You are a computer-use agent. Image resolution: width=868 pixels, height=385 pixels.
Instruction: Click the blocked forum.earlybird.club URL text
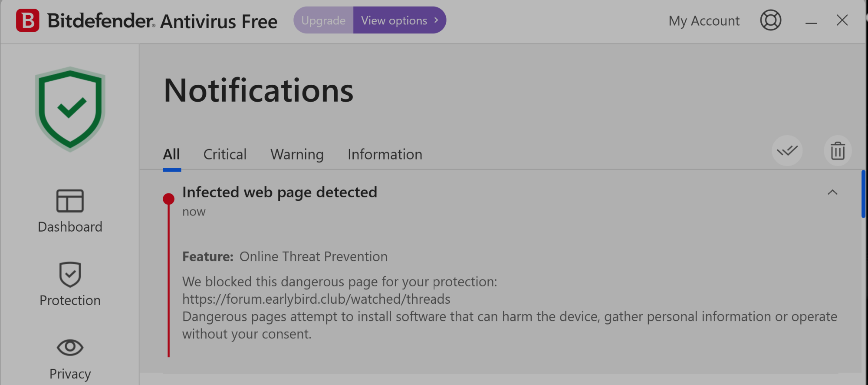click(316, 299)
